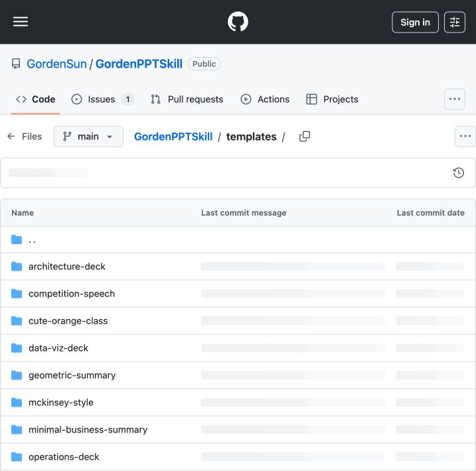
Task: Click the Projects table icon
Action: [311, 99]
